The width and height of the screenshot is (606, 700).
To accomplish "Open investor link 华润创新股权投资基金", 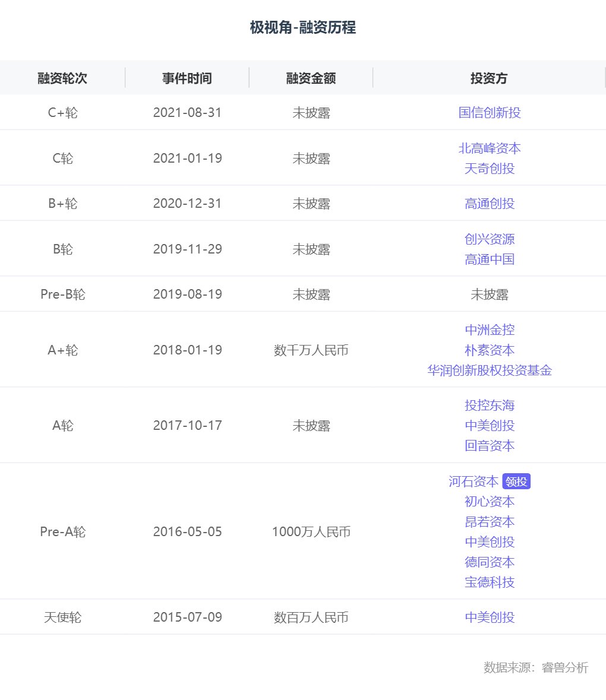I will click(x=490, y=370).
